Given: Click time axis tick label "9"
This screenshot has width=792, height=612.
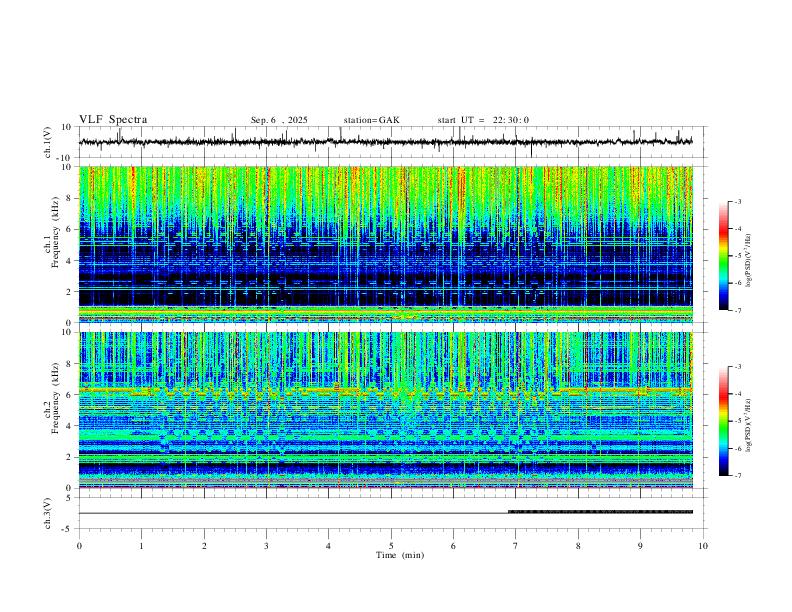Looking at the screenshot, I should [x=640, y=546].
